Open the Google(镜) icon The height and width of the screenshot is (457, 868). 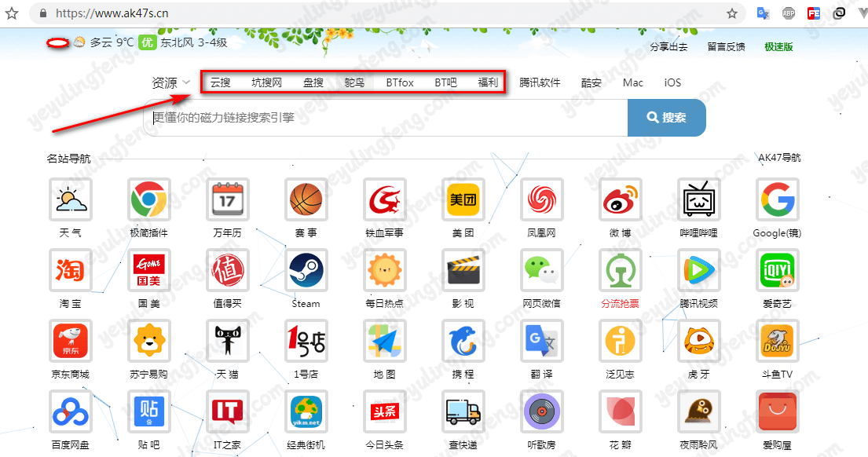pos(777,199)
